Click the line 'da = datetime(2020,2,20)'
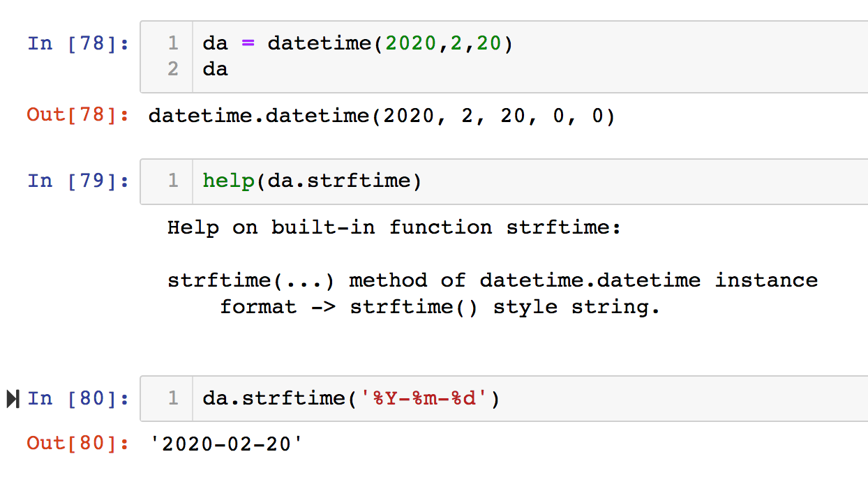Screen dimensions: 868x498 pos(357,43)
